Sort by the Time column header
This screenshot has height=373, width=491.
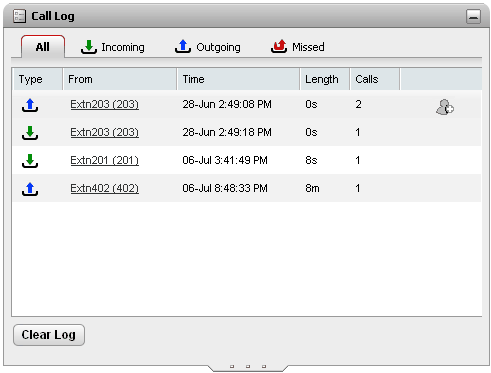point(238,79)
